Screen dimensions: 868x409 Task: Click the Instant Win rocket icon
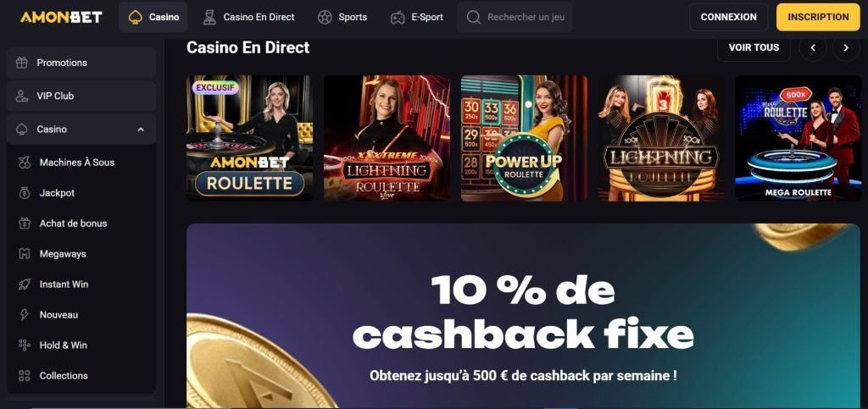click(x=25, y=284)
